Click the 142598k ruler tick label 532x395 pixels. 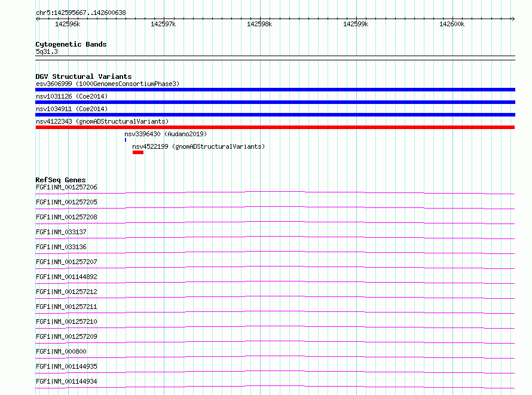coord(259,24)
